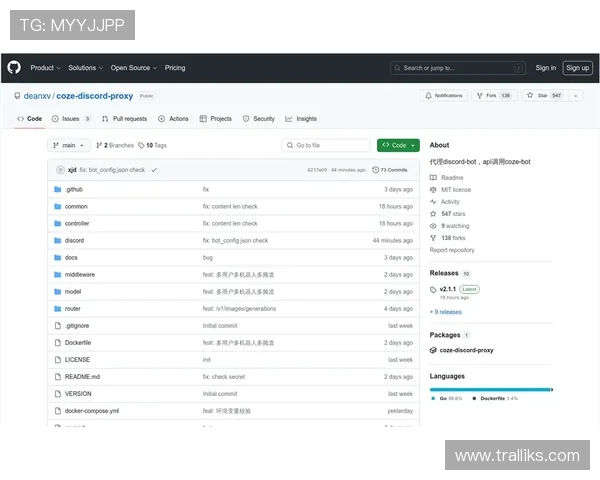This screenshot has width=600, height=480.
Task: Open the Security tab
Action: pos(259,119)
